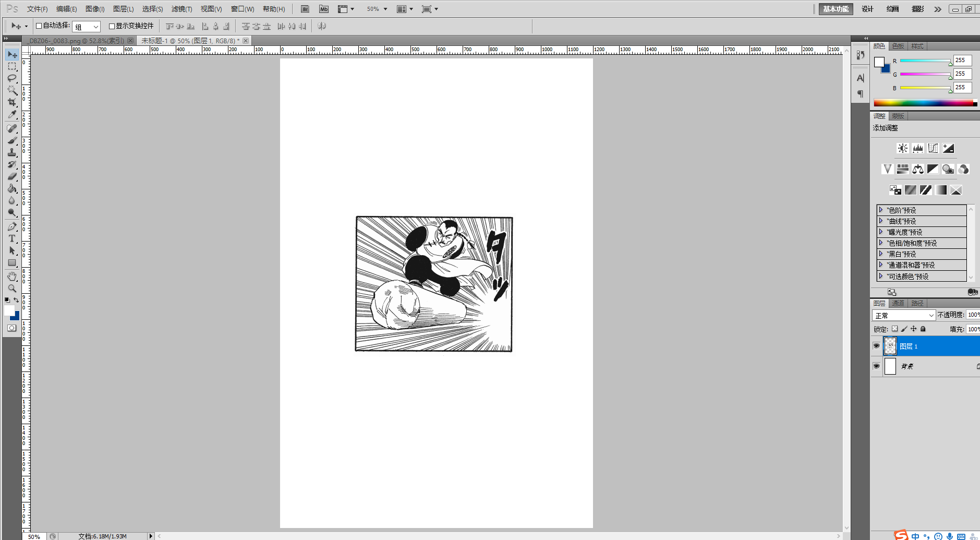Hide the 背景 layer
This screenshot has height=540, width=980.
tap(876, 366)
